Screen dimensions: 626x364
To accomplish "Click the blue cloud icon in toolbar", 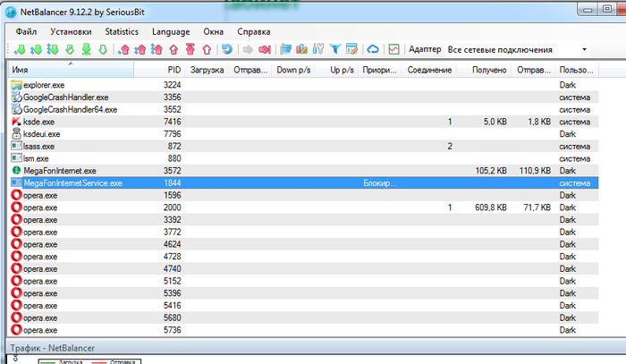I will [373, 49].
